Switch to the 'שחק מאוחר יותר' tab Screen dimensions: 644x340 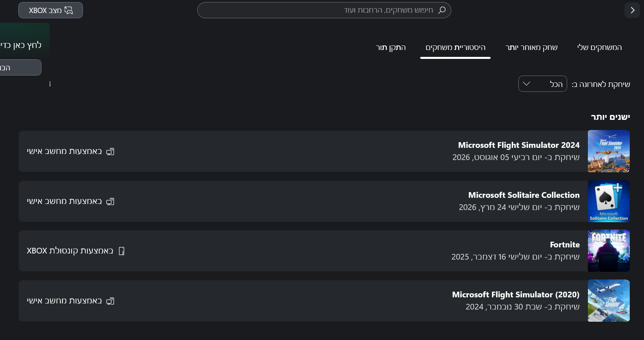click(531, 48)
